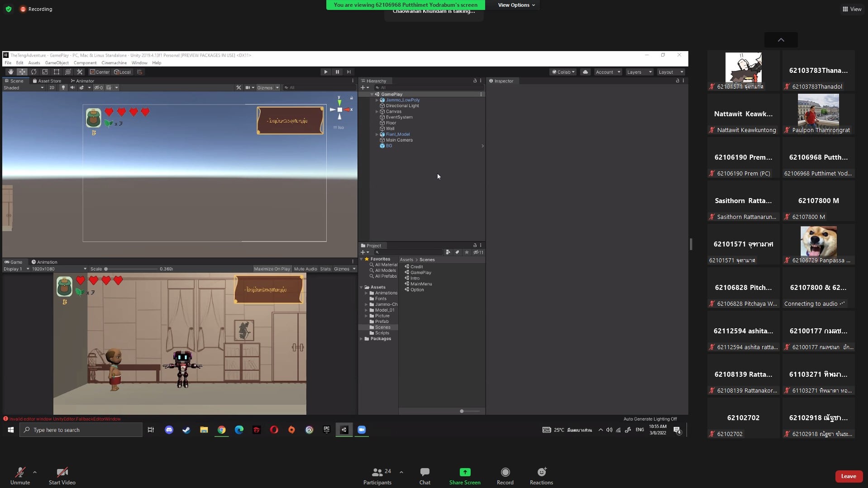Click the scene lighting bulb icon
Image resolution: width=868 pixels, height=488 pixels.
pyautogui.click(x=63, y=88)
